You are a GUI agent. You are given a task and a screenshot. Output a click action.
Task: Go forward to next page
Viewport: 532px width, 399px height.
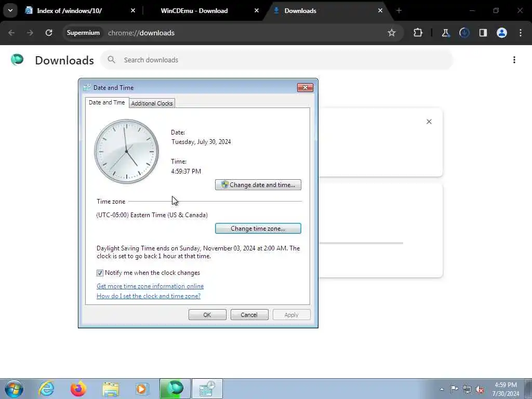[x=30, y=33]
